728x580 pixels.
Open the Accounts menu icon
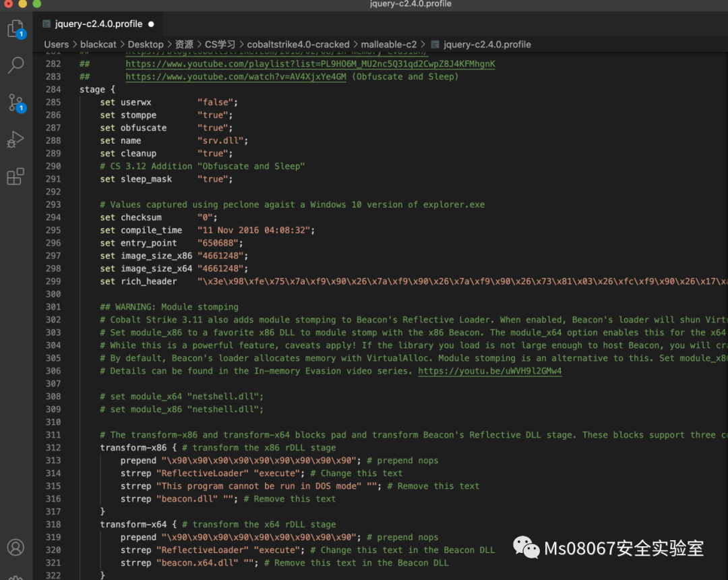(16, 547)
